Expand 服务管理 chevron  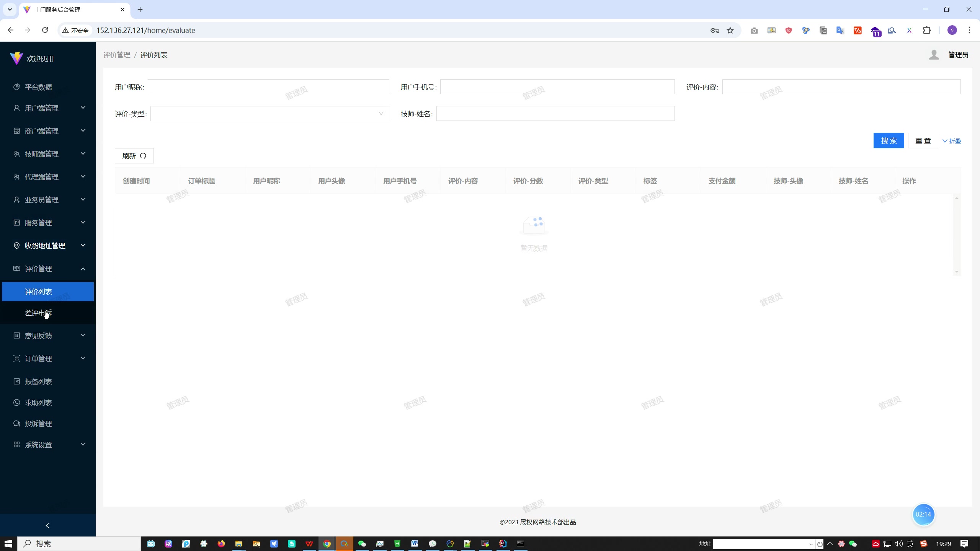tap(83, 223)
